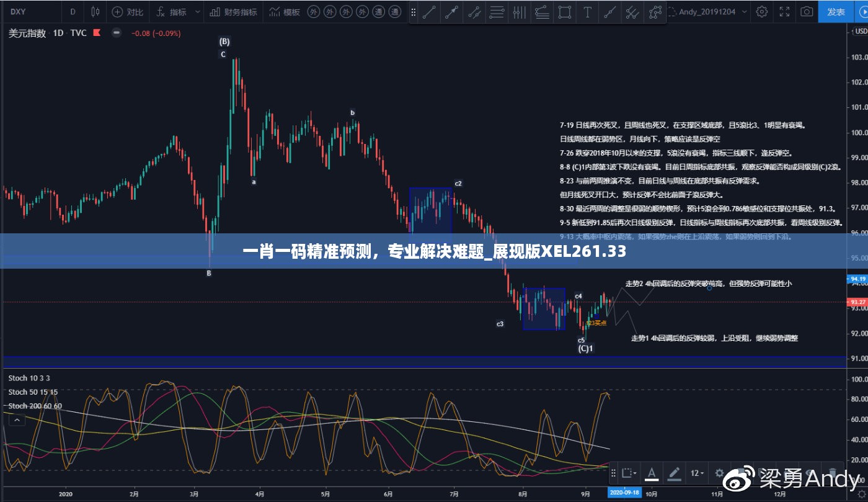This screenshot has width=868, height=502.
Task: Select the text annotation tool
Action: coord(587,12)
